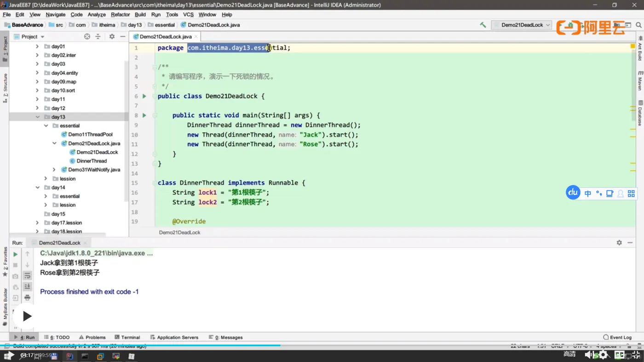Click run gutter arrow beside main method
Screen dimensions: 644x362
pyautogui.click(x=144, y=115)
